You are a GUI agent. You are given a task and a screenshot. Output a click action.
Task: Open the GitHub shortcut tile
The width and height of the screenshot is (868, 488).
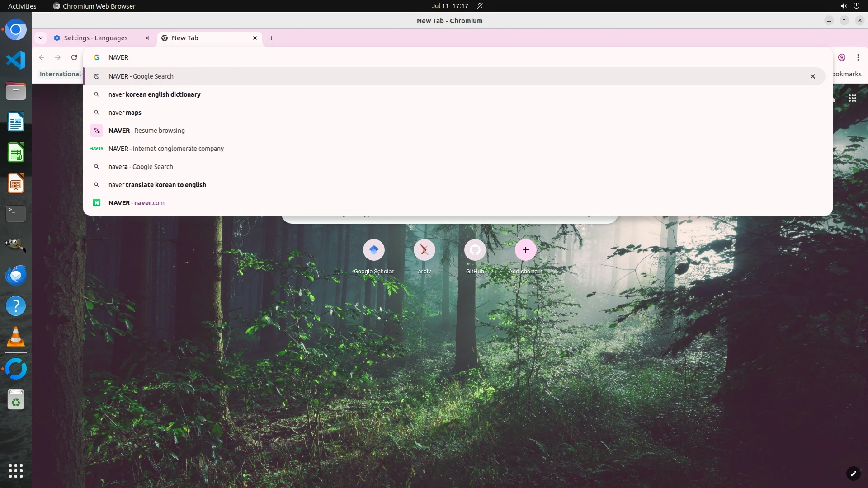(x=475, y=250)
